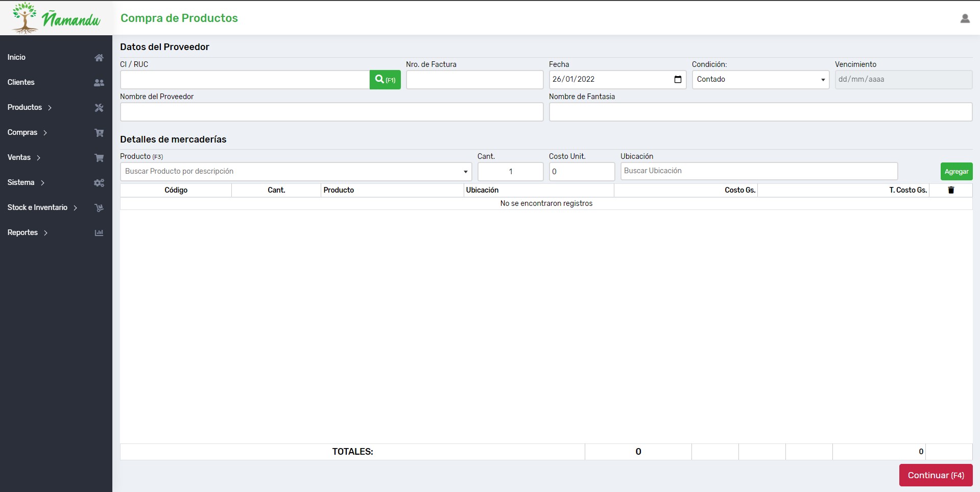
Task: Click the Buscar Ubicación input
Action: click(758, 171)
